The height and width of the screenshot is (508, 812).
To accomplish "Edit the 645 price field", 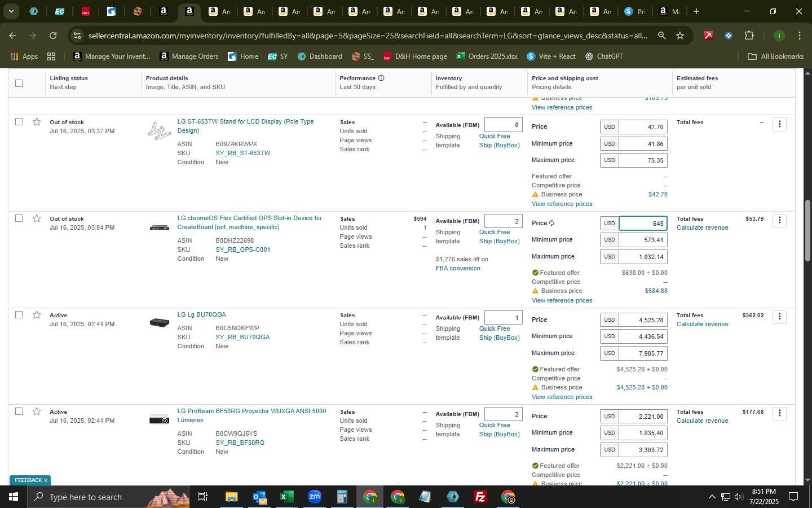I will pyautogui.click(x=643, y=224).
